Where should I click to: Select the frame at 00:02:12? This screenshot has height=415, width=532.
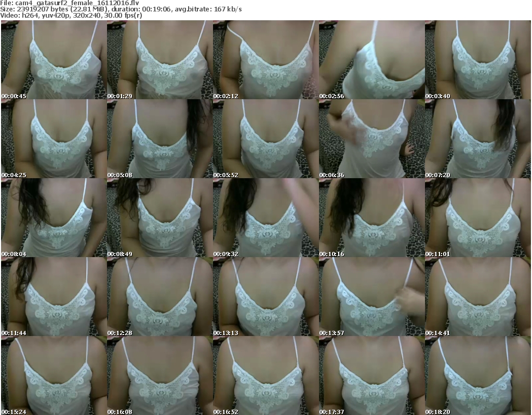pyautogui.click(x=265, y=60)
